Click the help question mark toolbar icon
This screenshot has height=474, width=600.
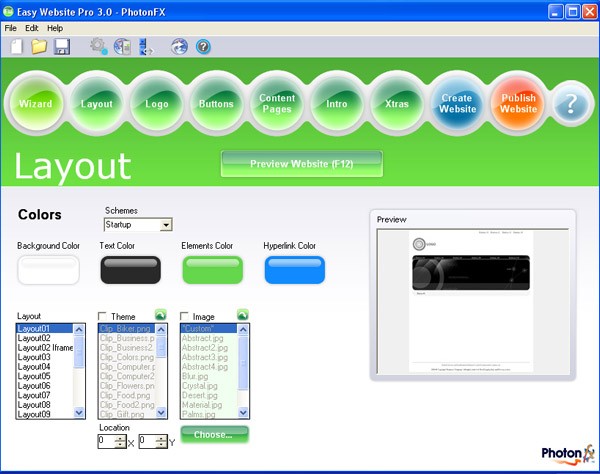tap(203, 46)
